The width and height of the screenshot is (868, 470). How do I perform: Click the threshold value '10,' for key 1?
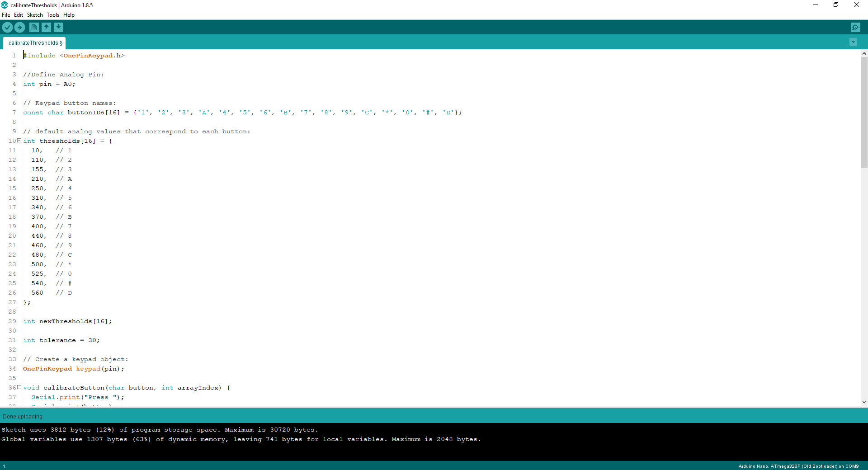37,150
